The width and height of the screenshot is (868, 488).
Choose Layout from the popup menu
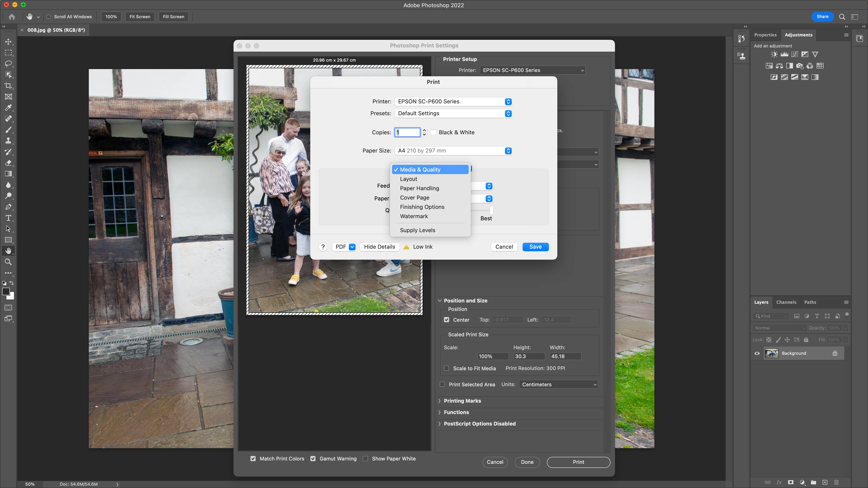pos(408,179)
